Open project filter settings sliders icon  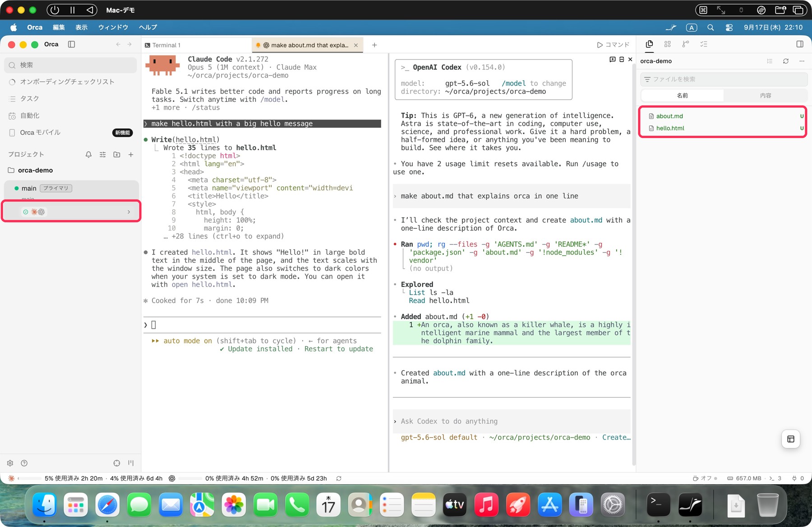click(x=103, y=155)
